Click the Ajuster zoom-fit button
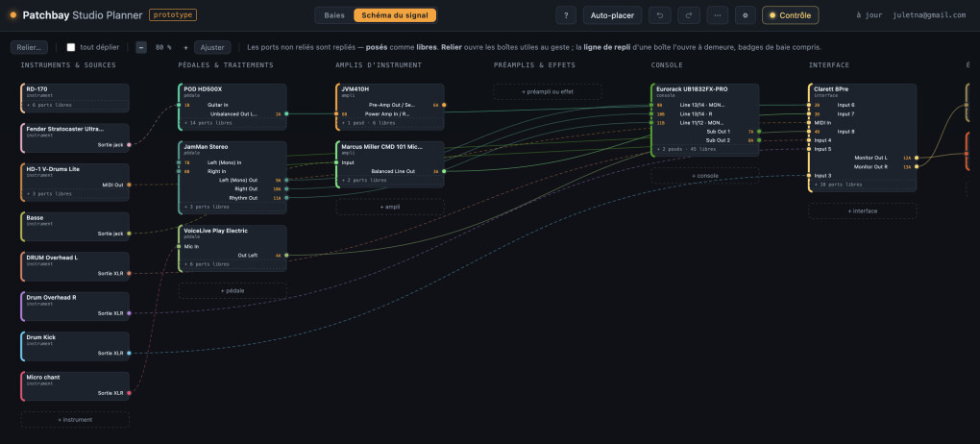The height and width of the screenshot is (444, 980). point(212,47)
